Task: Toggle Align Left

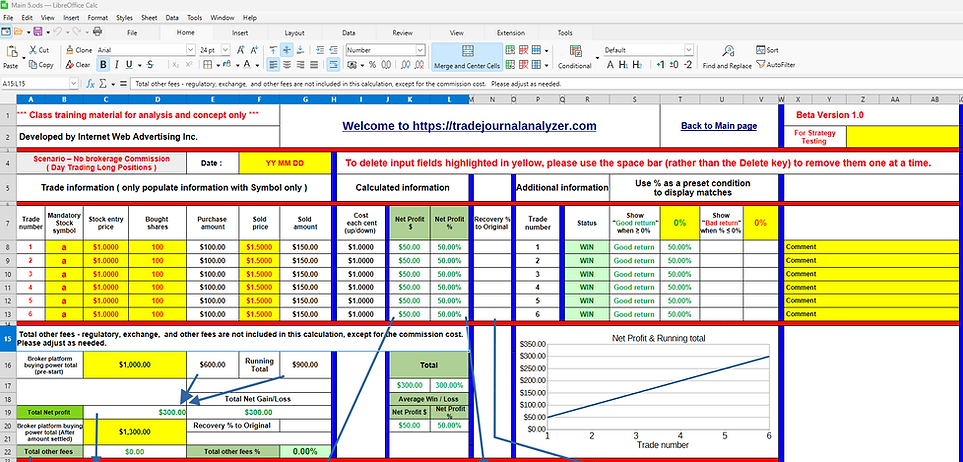Action: [x=273, y=65]
